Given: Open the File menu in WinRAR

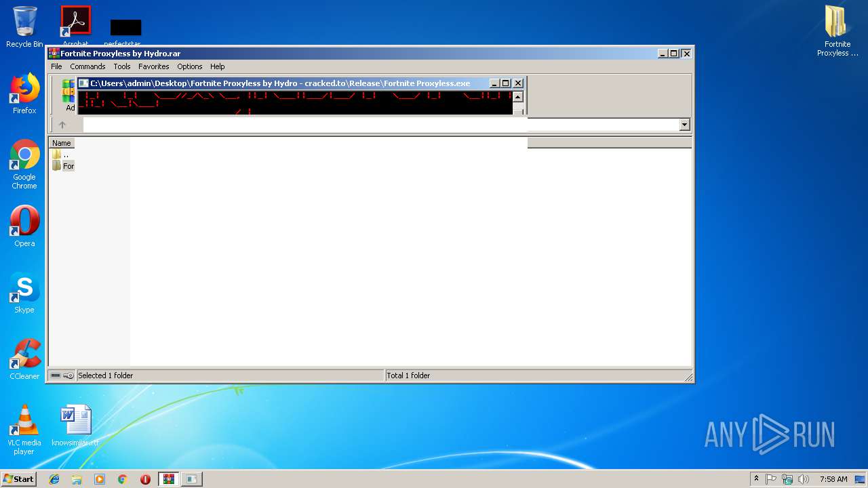Looking at the screenshot, I should (x=56, y=66).
